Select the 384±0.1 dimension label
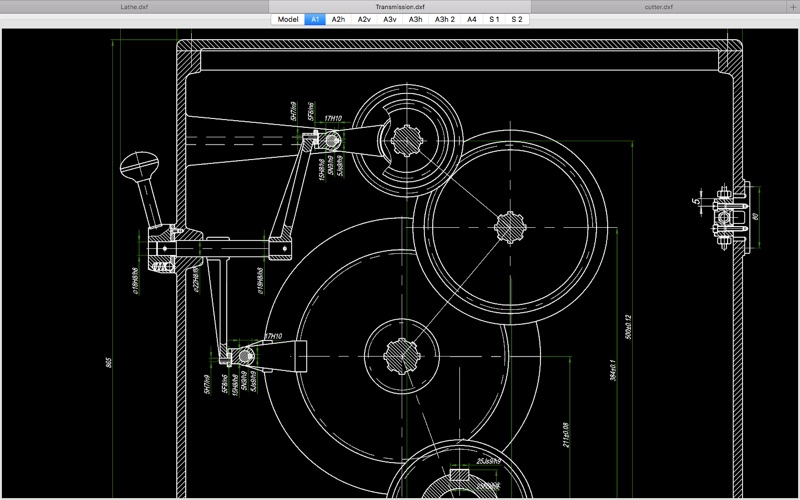Viewport: 800px width, 500px height. (x=613, y=370)
